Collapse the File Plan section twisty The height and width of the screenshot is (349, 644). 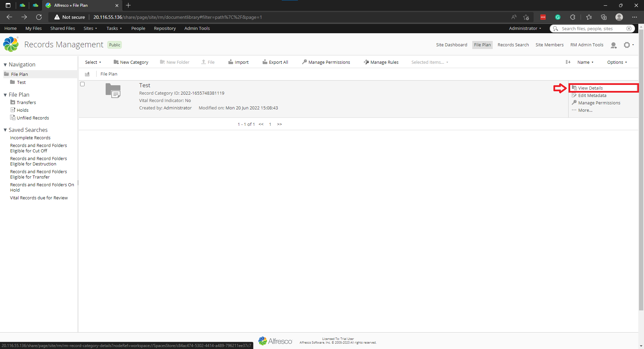(x=5, y=95)
